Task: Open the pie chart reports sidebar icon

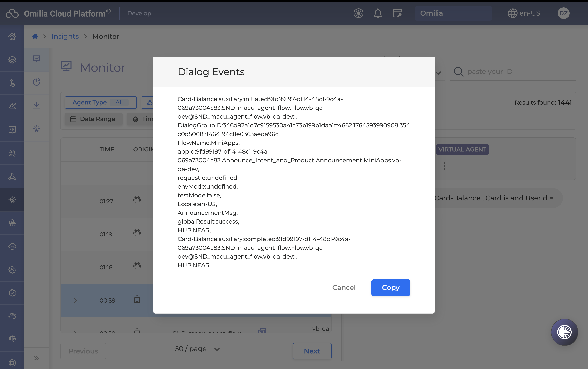Action: (37, 82)
